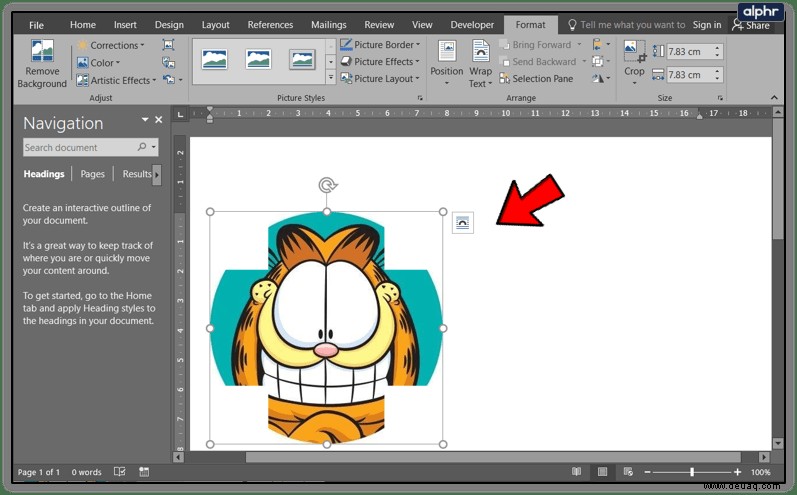Viewport: 797px width, 495px height.
Task: Click the Tell me what you want box
Action: [627, 25]
